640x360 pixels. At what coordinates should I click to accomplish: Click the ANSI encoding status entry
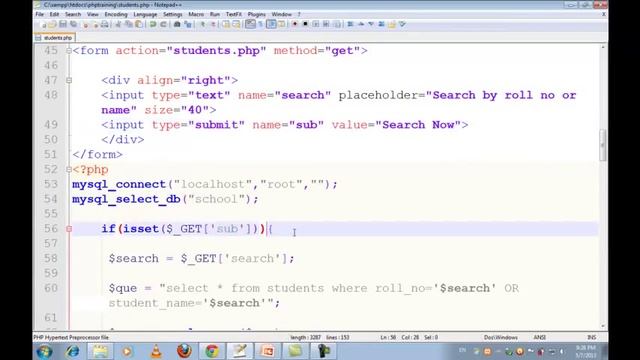[x=540, y=338]
